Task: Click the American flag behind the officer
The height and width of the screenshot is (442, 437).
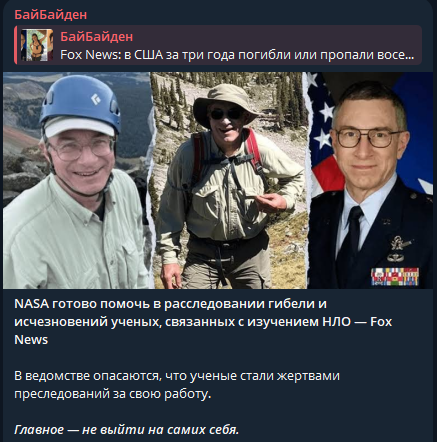Action: pyautogui.click(x=322, y=133)
